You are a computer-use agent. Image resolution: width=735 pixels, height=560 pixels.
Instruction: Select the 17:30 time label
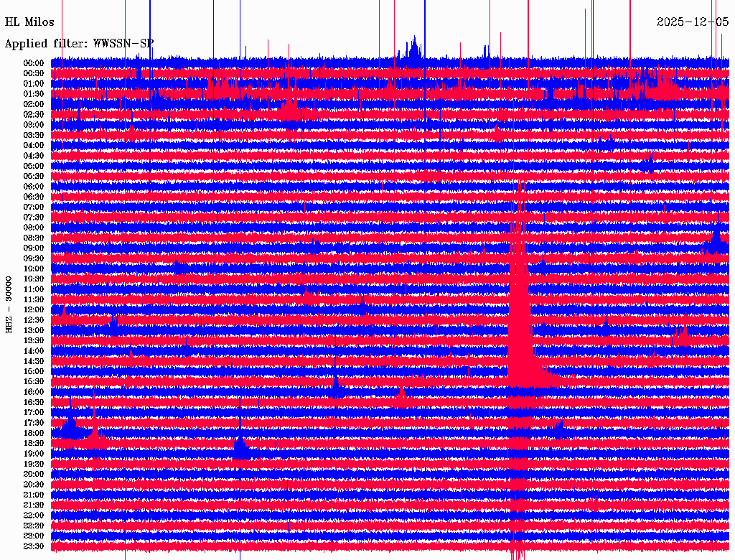pos(34,423)
